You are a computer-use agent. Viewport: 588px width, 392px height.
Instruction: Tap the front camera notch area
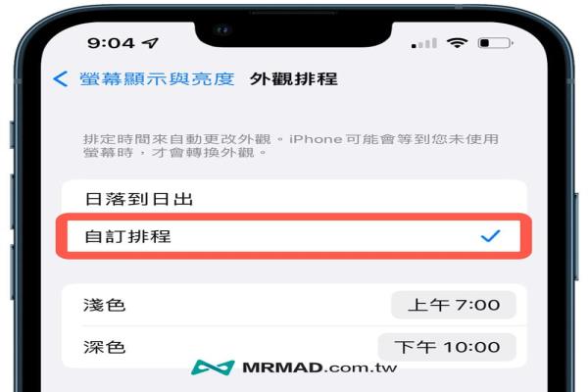tap(293, 30)
